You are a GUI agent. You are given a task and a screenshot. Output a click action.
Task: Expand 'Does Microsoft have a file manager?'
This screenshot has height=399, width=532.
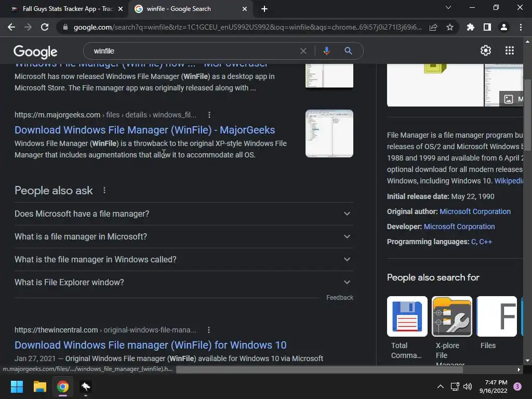click(184, 214)
